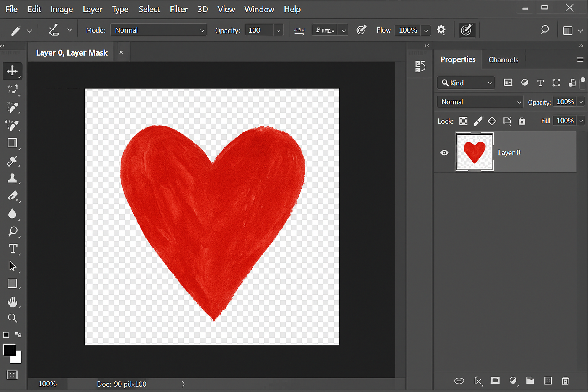Open brush settings gear icon
Screen dimensions: 588x392
[x=441, y=30]
